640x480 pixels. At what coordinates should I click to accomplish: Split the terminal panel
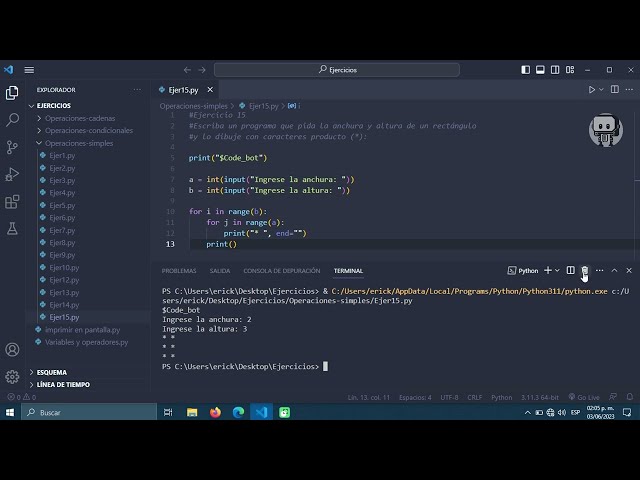pos(571,270)
